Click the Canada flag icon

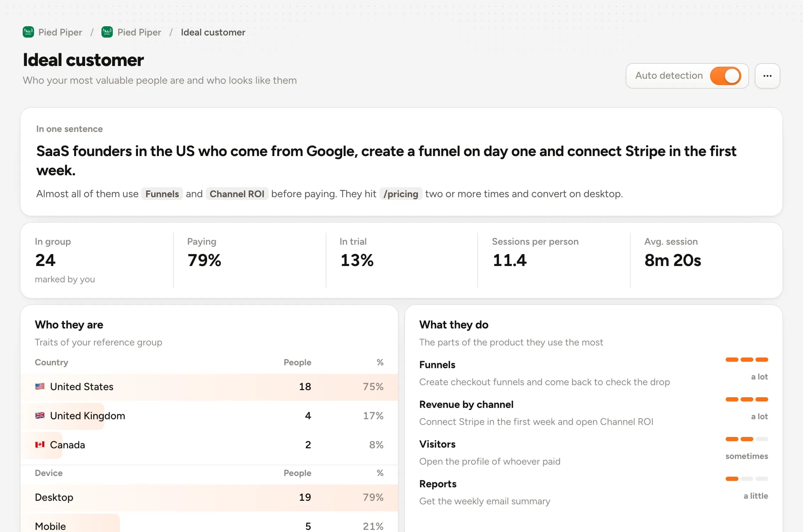click(x=40, y=445)
